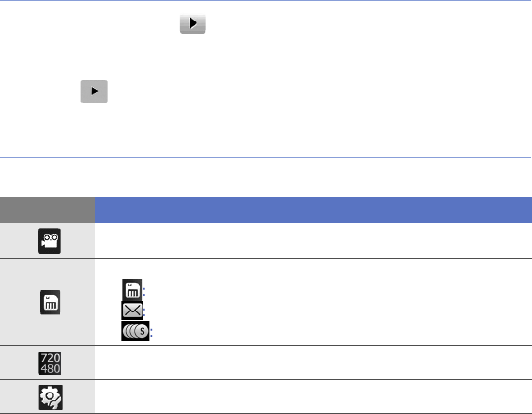Click empty cell right of camcorder icon
The image size is (532, 414).
point(313,240)
